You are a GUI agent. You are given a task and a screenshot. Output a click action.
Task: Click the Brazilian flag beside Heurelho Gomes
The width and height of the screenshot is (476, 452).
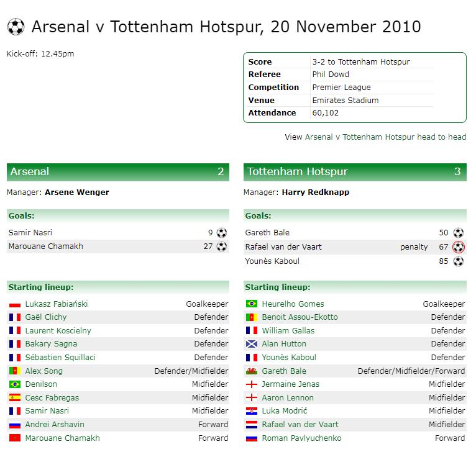[x=252, y=304]
